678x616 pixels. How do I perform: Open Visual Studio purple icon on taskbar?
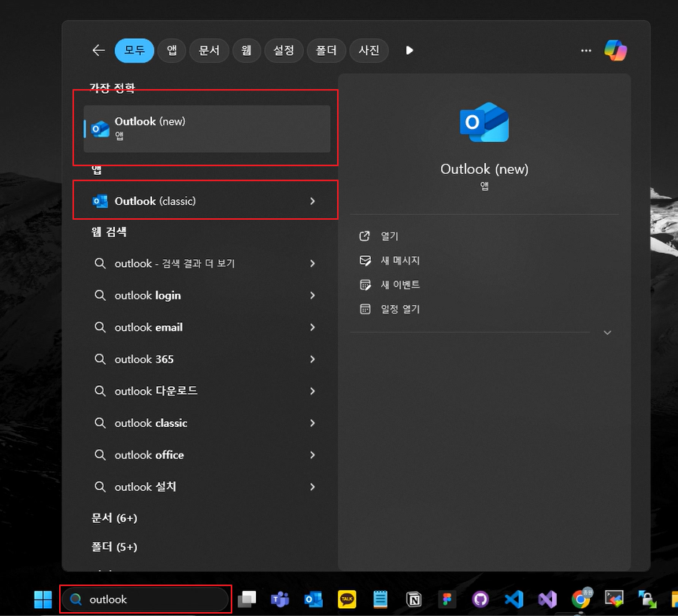pyautogui.click(x=547, y=599)
